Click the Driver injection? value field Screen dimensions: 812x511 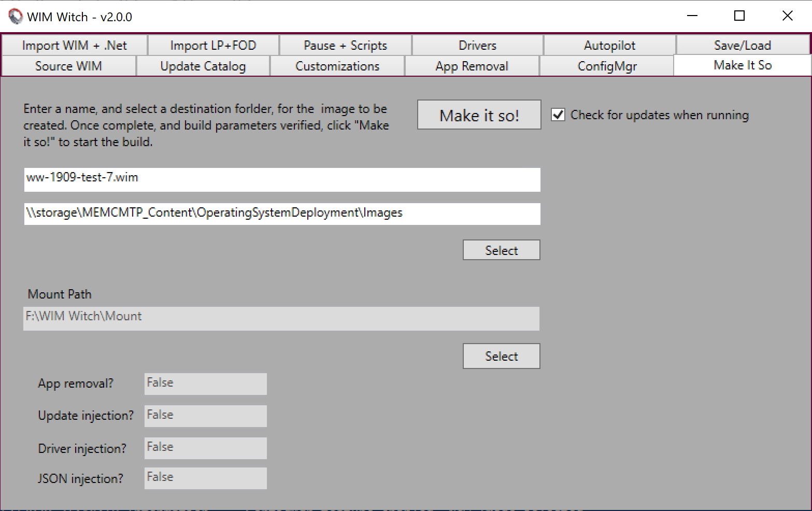[206, 448]
